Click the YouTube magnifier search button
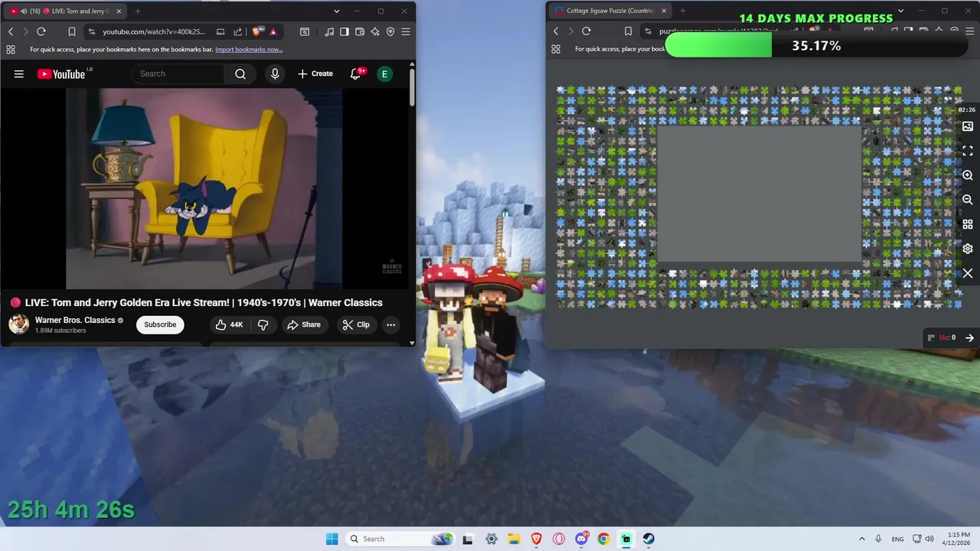The height and width of the screenshot is (551, 980). 240,73
